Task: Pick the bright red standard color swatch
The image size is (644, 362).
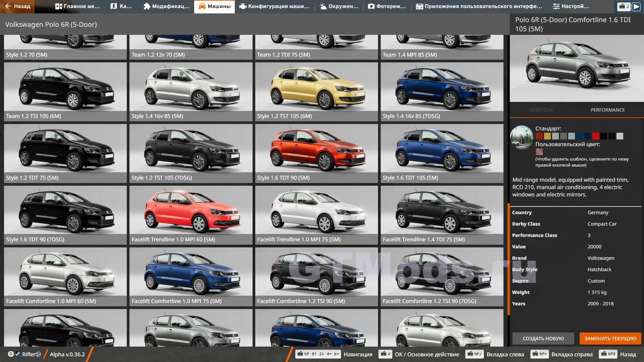Action: click(595, 136)
